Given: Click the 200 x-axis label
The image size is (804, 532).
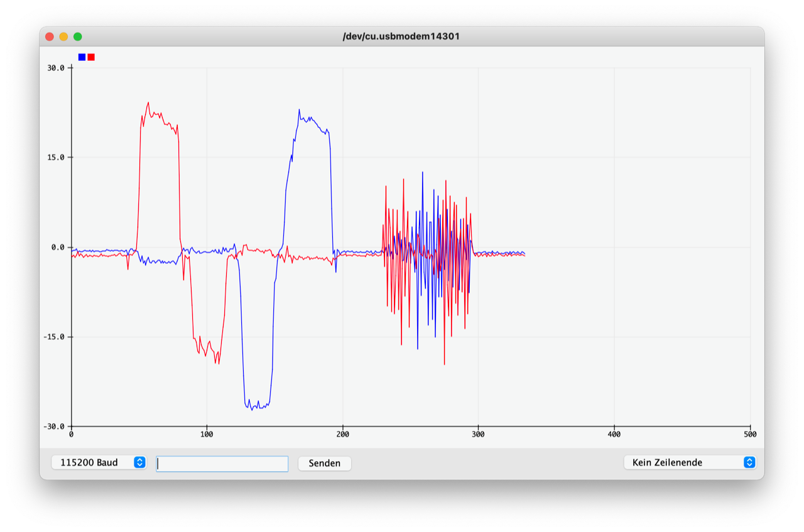Looking at the screenshot, I should click(x=343, y=434).
